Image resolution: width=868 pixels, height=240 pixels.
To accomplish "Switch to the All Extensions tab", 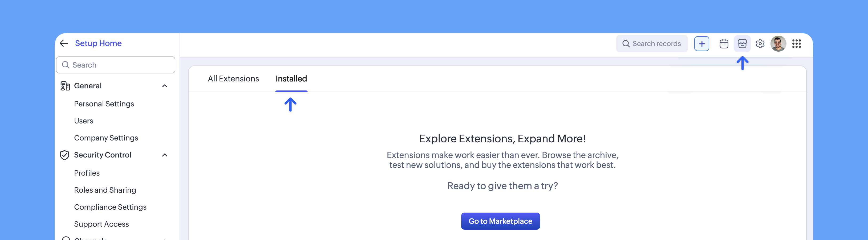I will click(x=233, y=79).
